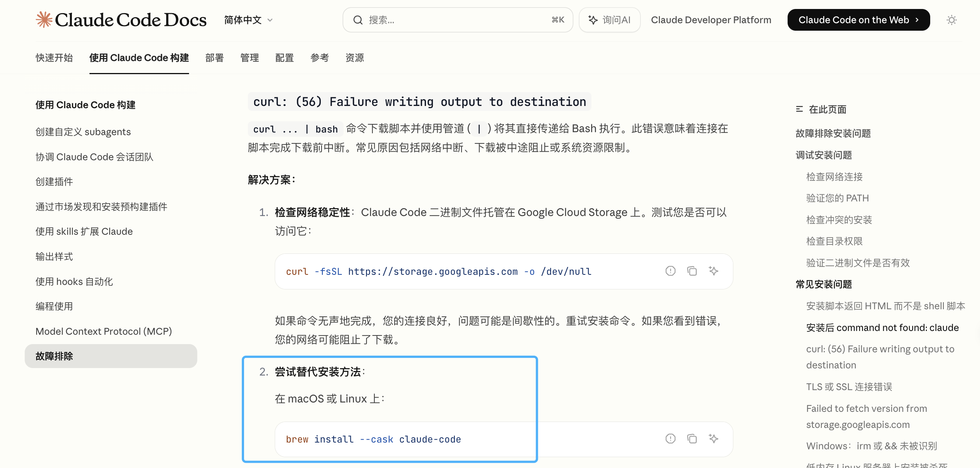Select 故障排除 in the sidebar
The image size is (980, 468).
(x=54, y=356)
